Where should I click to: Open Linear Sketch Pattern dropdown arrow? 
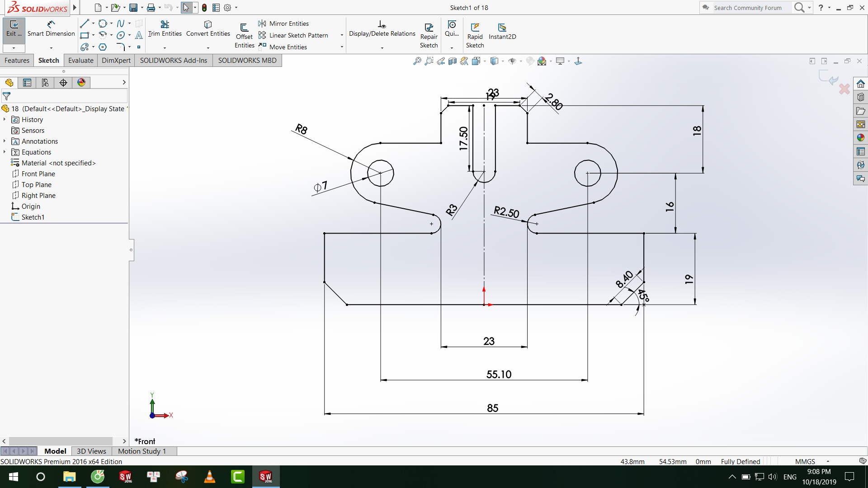[342, 35]
